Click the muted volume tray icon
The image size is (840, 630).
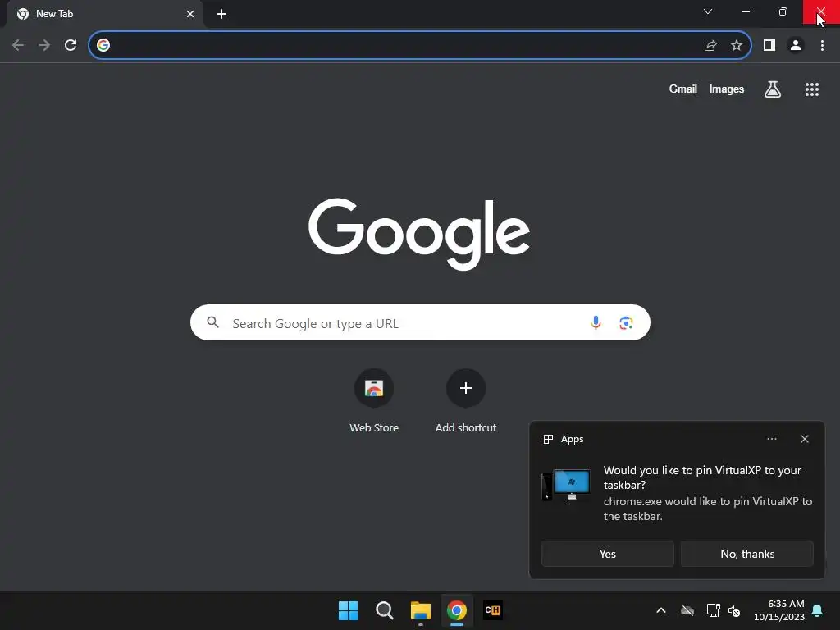(x=734, y=610)
